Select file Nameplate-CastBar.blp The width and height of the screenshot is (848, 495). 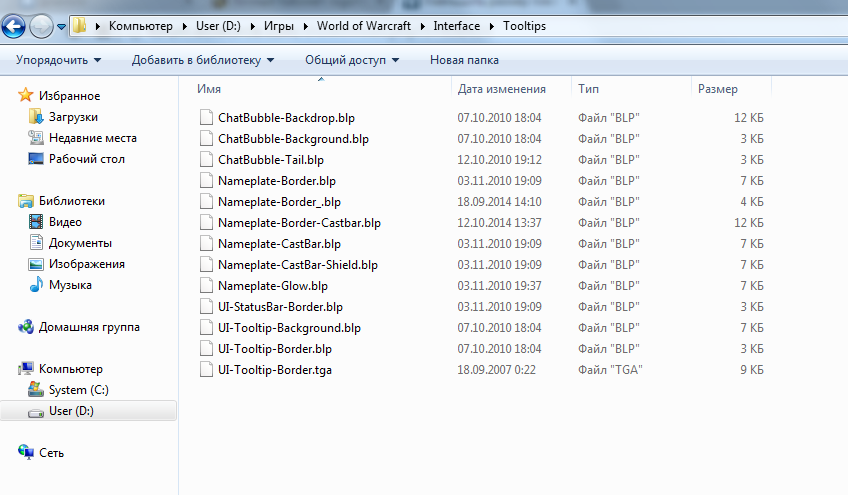click(x=279, y=244)
